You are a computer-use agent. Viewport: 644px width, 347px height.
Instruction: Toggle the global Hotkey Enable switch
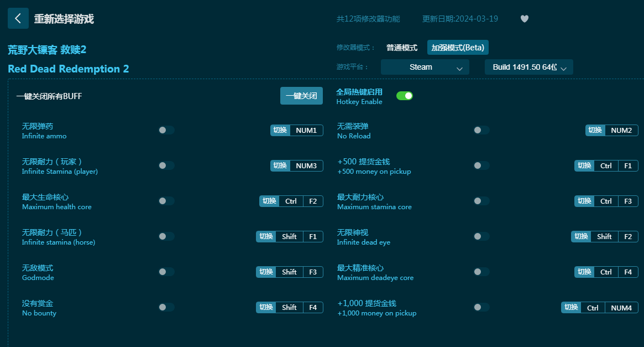405,96
